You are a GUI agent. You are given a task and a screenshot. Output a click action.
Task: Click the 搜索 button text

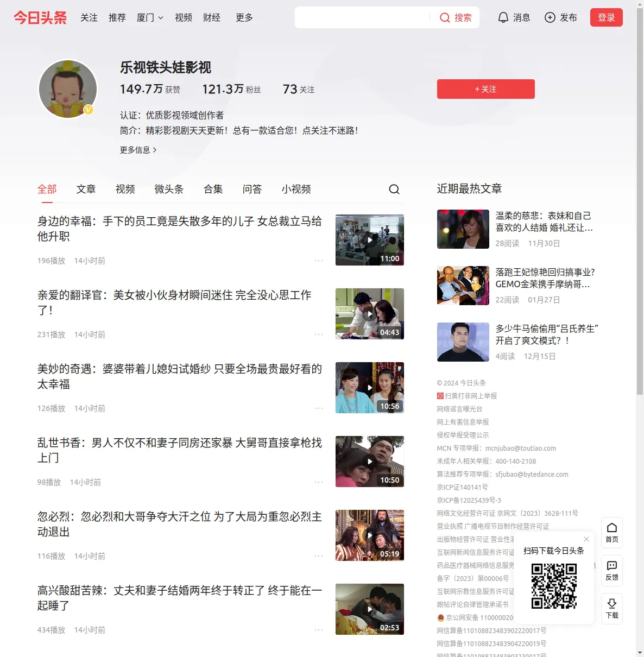coord(463,17)
